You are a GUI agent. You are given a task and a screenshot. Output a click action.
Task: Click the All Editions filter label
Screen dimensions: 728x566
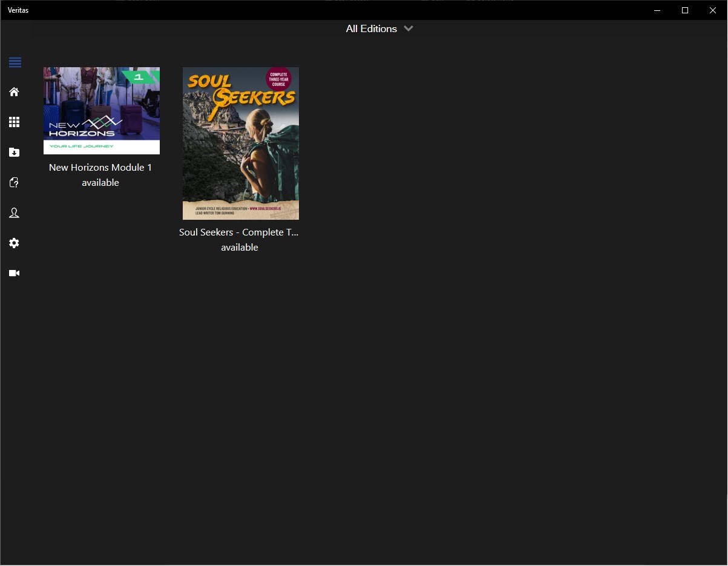[x=372, y=28]
